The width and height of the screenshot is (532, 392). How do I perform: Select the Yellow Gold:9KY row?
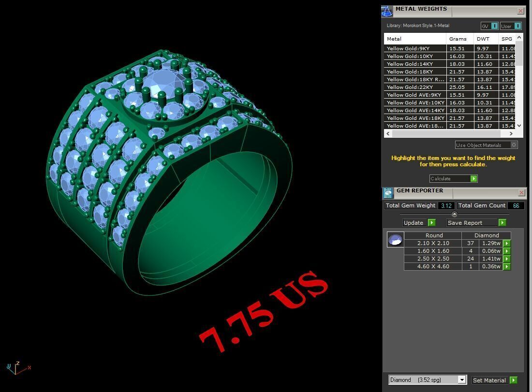pos(450,48)
